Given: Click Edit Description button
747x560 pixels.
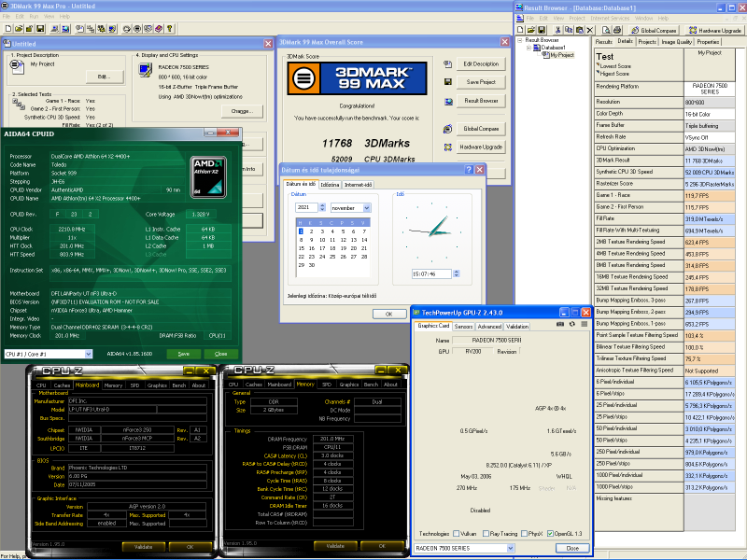Looking at the screenshot, I should [x=481, y=63].
